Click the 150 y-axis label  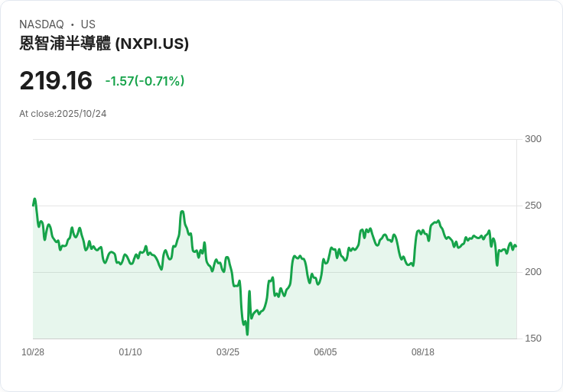pyautogui.click(x=533, y=339)
